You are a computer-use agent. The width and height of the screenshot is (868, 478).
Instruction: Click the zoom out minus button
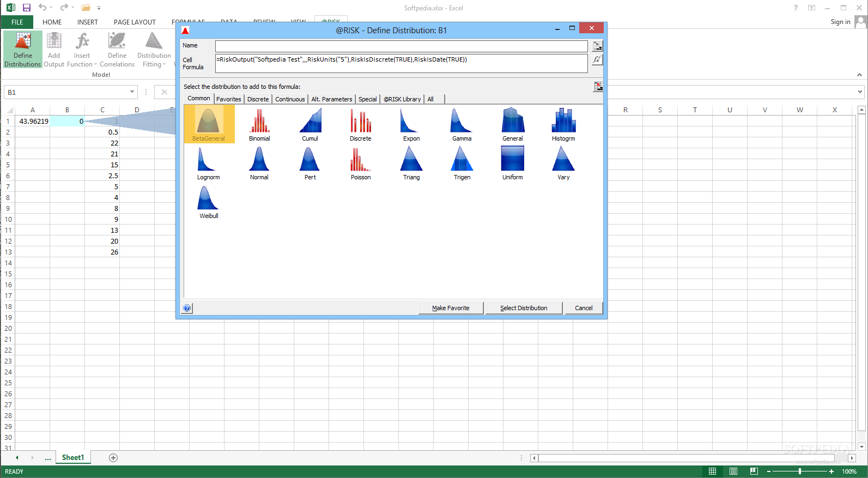[769, 471]
